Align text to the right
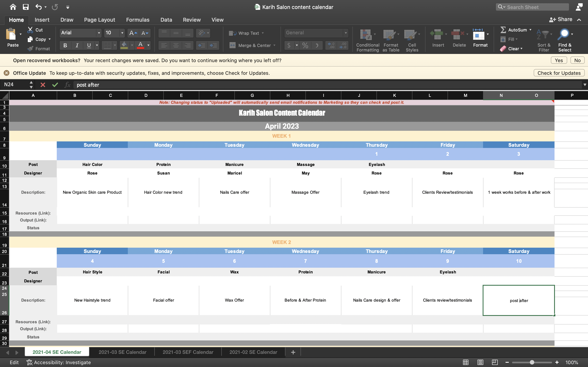This screenshot has height=367, width=588. [x=188, y=45]
